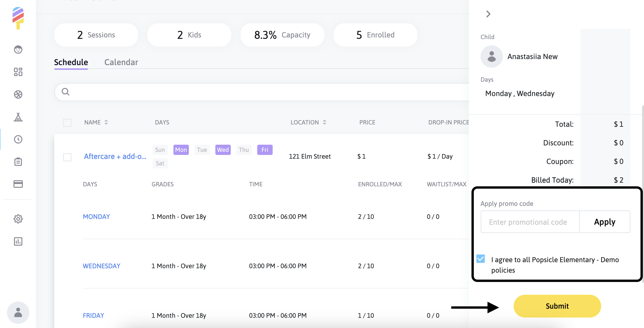
Task: Click the Popsicle logo icon
Action: pyautogui.click(x=18, y=18)
